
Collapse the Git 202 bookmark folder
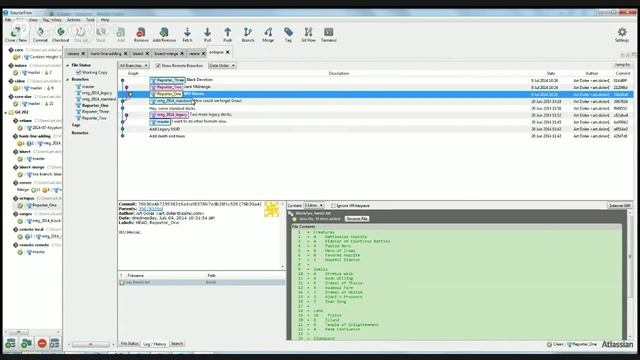pyautogui.click(x=6, y=112)
